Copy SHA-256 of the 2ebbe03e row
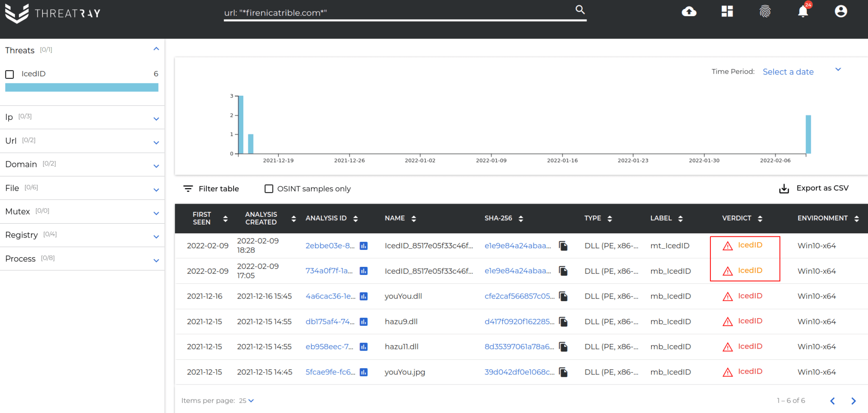The height and width of the screenshot is (413, 868). (563, 246)
